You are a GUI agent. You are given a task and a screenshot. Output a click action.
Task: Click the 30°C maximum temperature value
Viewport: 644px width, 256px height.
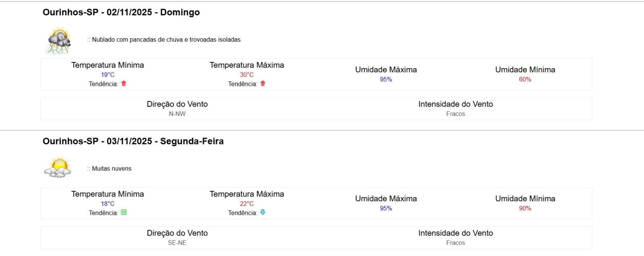coord(247,75)
